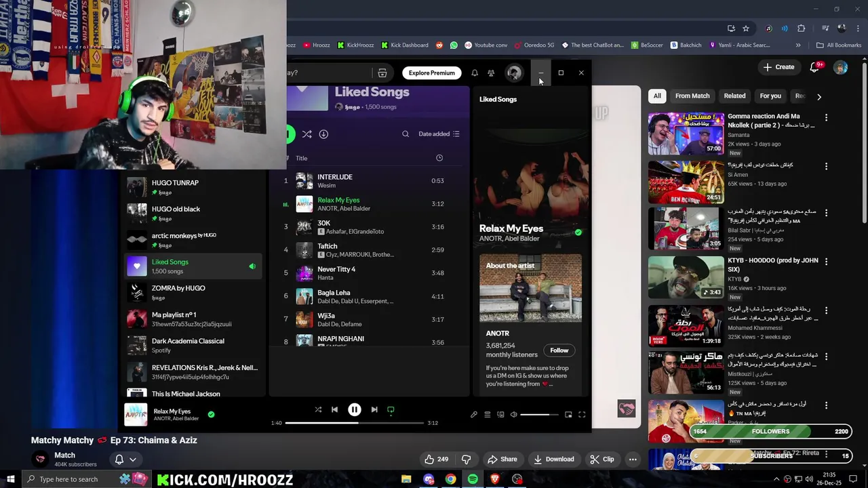
Task: Select the Taftich track row
Action: pyautogui.click(x=370, y=250)
